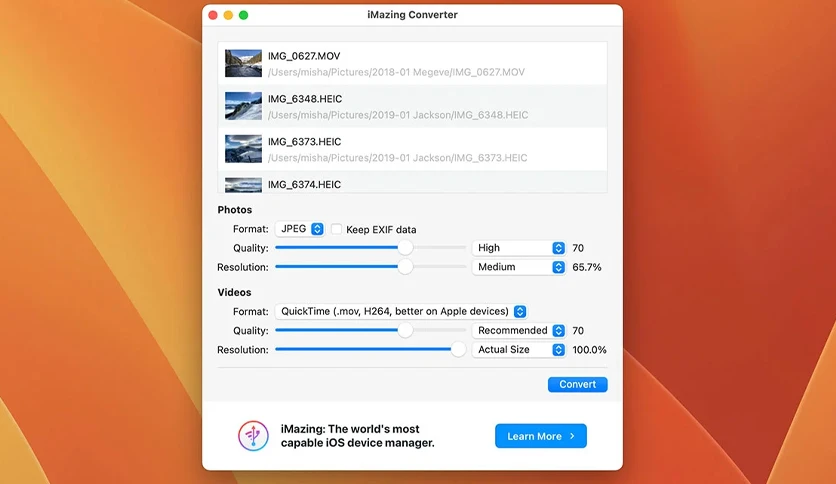Click the IMG_6374.HEIC file name

304,184
